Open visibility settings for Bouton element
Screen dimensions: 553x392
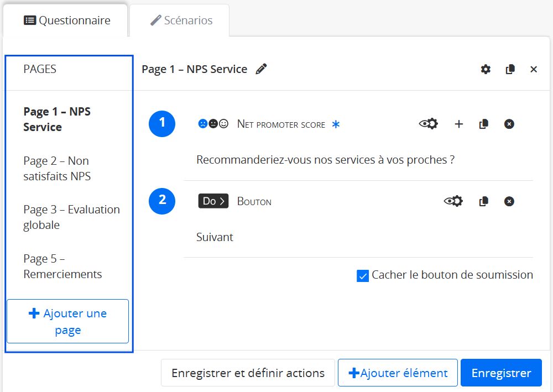click(453, 201)
